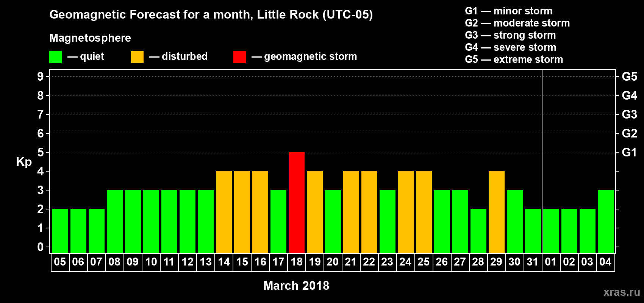Screen dimensions: 644x303
Task: Click the green bar above date 13
Action: (x=206, y=221)
